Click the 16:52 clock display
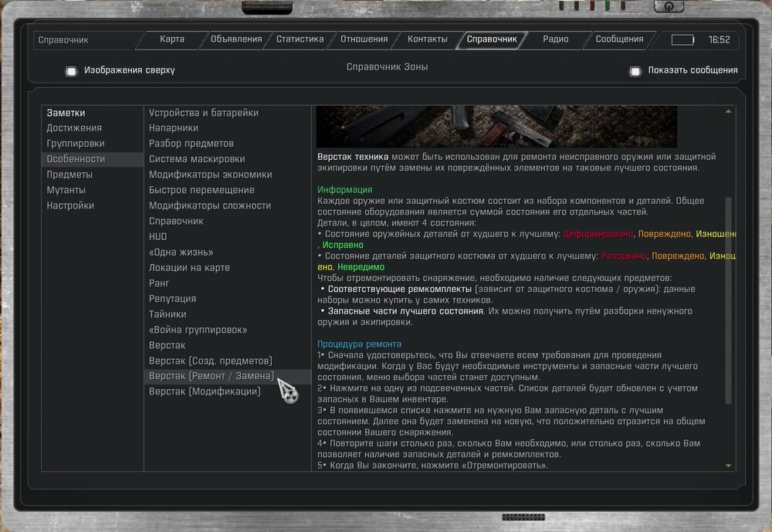Image resolution: width=772 pixels, height=532 pixels. (x=718, y=40)
